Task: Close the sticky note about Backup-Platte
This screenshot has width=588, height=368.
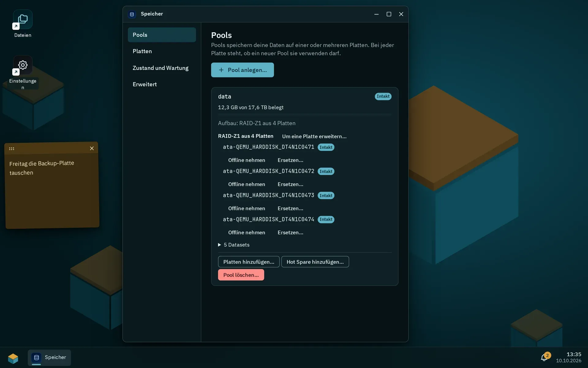Action: pos(92,148)
